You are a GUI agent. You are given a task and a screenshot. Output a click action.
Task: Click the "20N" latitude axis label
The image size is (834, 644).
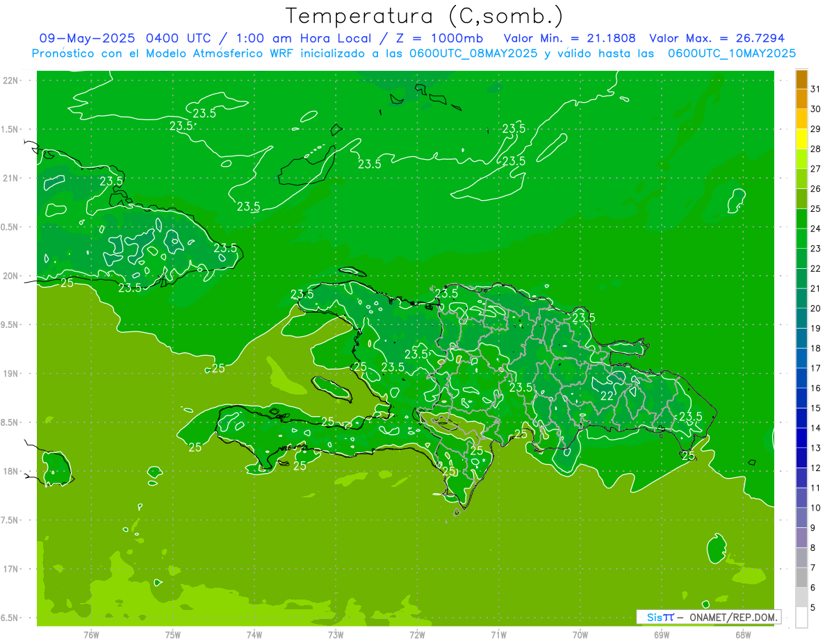[11, 276]
